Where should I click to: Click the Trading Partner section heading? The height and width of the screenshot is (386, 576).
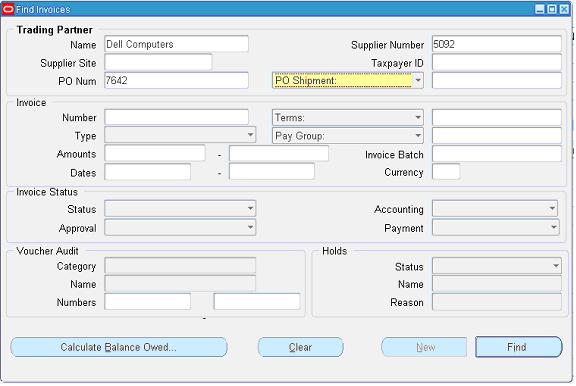click(x=54, y=30)
